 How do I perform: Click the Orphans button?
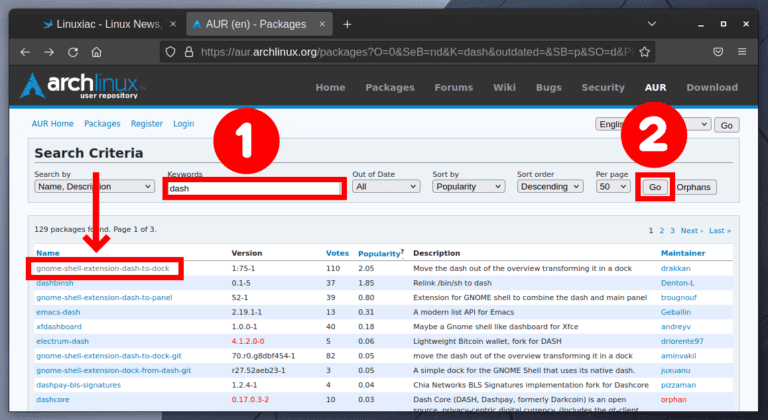coord(696,187)
